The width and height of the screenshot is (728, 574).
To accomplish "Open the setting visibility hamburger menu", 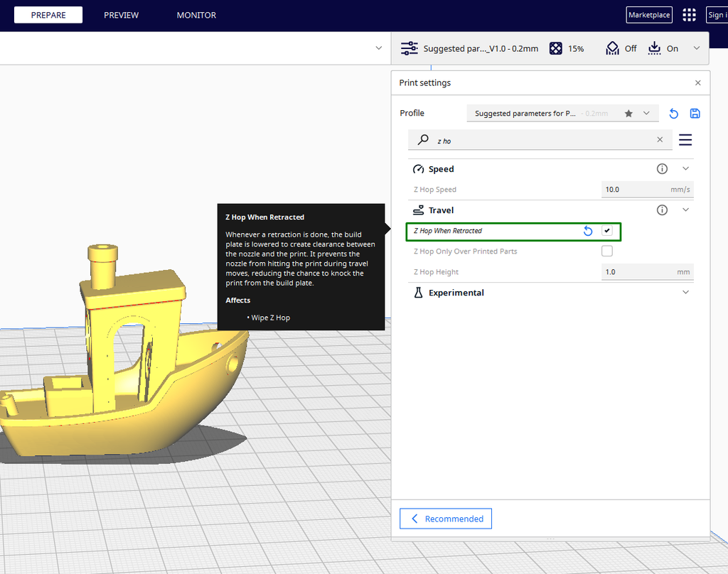I will [685, 139].
